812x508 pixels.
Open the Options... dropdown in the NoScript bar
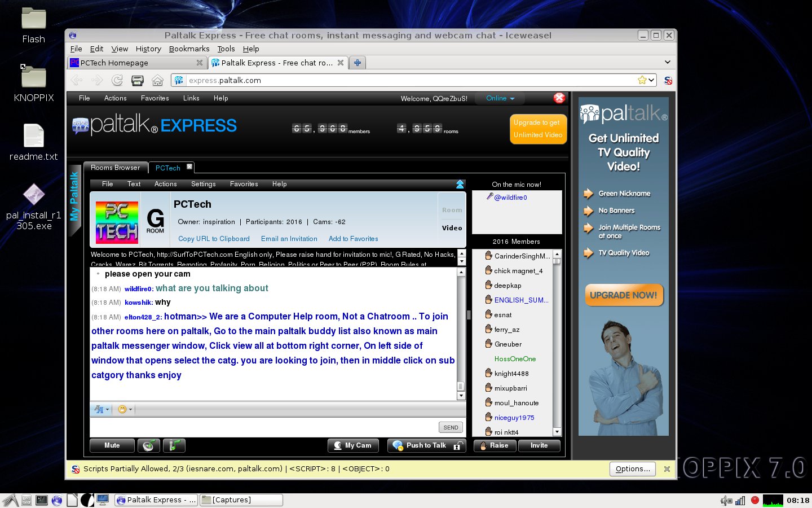pyautogui.click(x=633, y=469)
